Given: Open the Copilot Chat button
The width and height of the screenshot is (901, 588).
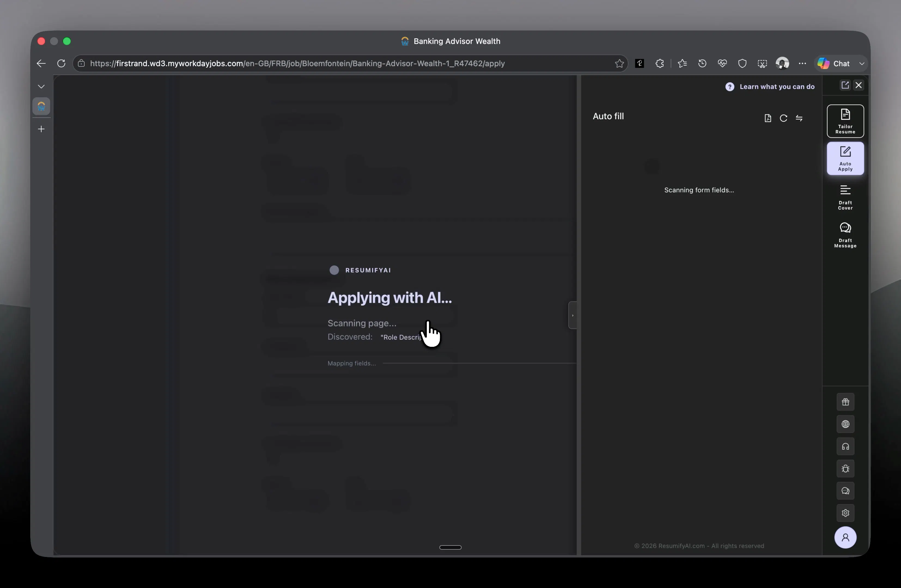Looking at the screenshot, I should click(834, 64).
